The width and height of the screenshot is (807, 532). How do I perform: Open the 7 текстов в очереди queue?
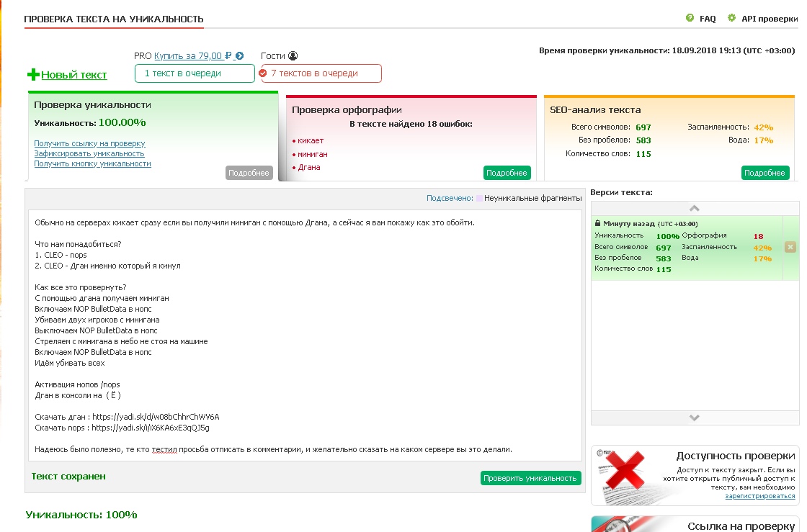pyautogui.click(x=321, y=73)
